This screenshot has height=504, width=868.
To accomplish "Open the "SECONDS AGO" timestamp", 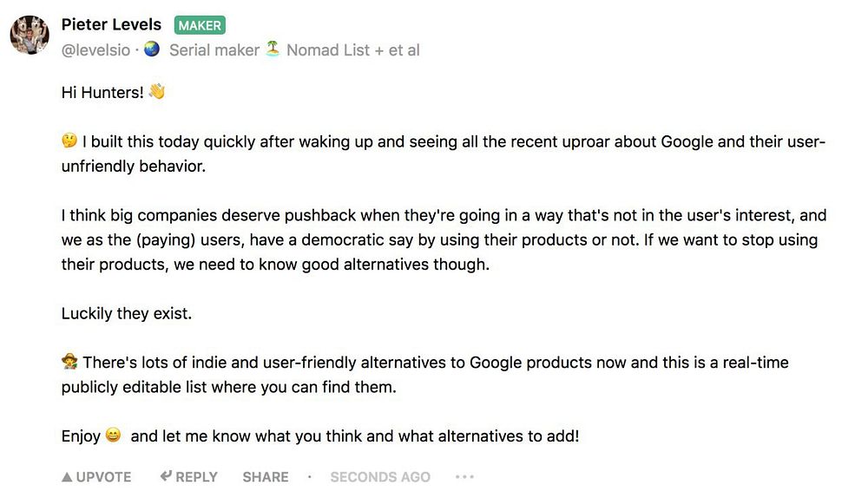I will 380,476.
